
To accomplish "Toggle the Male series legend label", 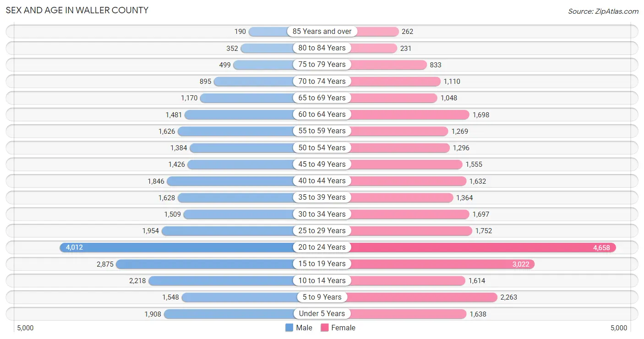I will [x=304, y=328].
